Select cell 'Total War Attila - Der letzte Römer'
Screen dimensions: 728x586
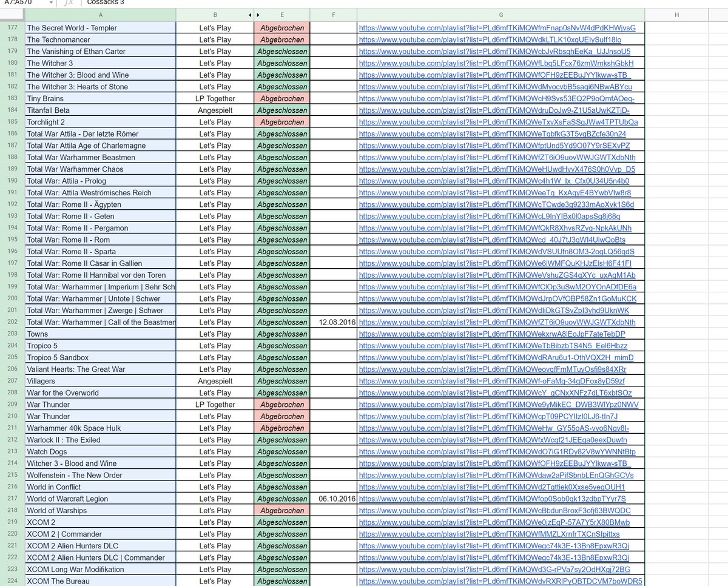[x=100, y=133]
